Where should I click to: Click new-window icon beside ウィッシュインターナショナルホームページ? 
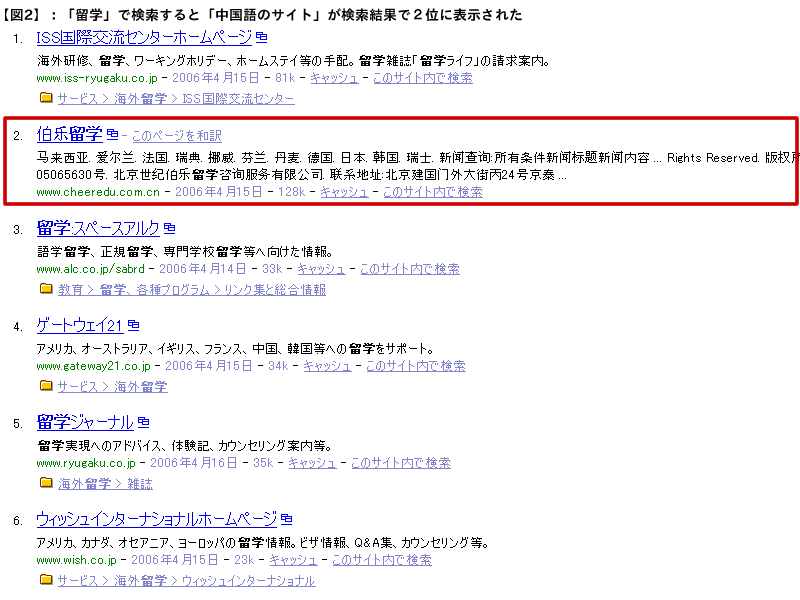[287, 519]
